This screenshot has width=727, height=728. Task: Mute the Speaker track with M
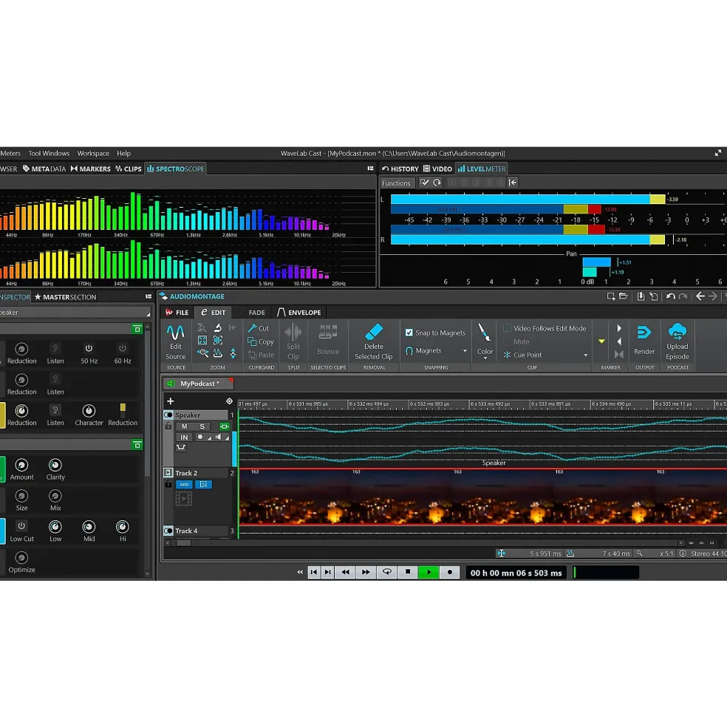coord(185,426)
